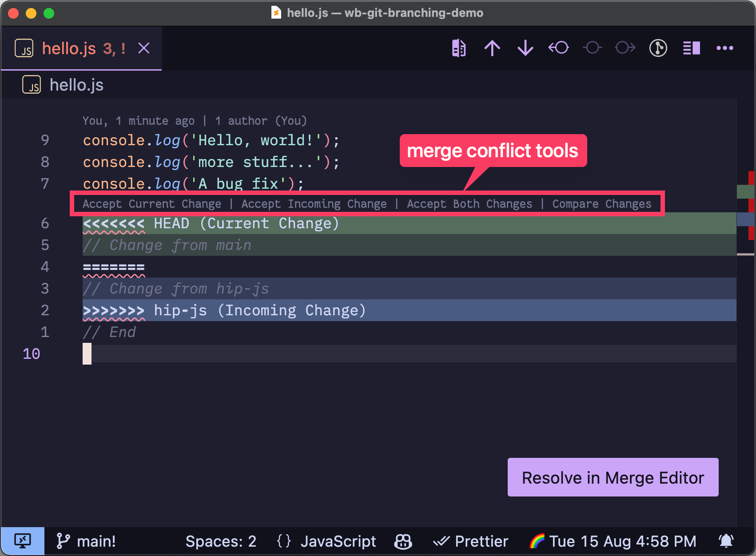Click the git blame annotation line
756x556 pixels.
[x=195, y=121]
